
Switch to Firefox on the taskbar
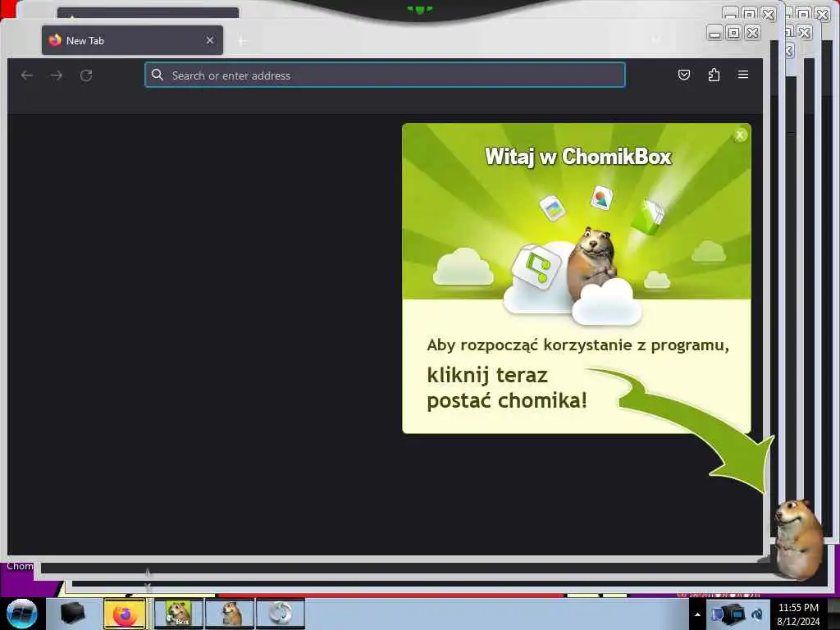click(125, 614)
